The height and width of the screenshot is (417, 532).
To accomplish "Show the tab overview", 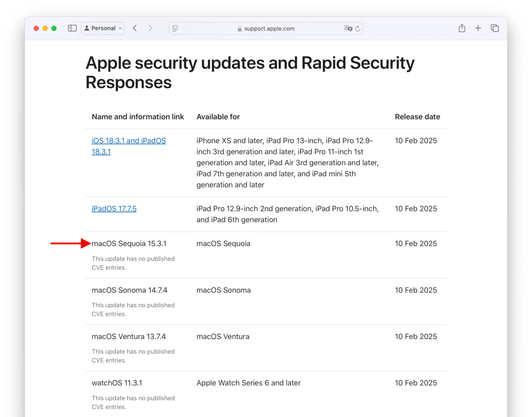I will coord(495,28).
